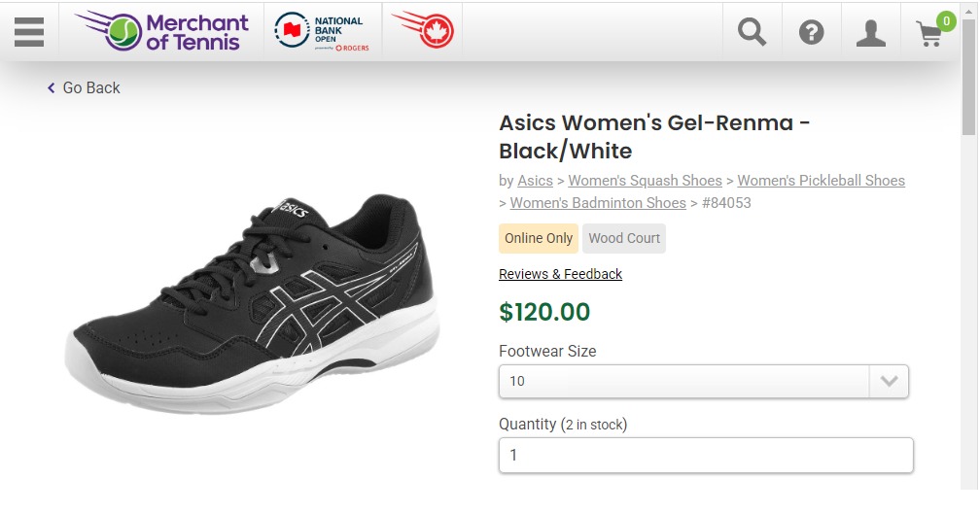Open the hamburger navigation menu
This screenshot has width=980, height=513.
pyautogui.click(x=29, y=32)
